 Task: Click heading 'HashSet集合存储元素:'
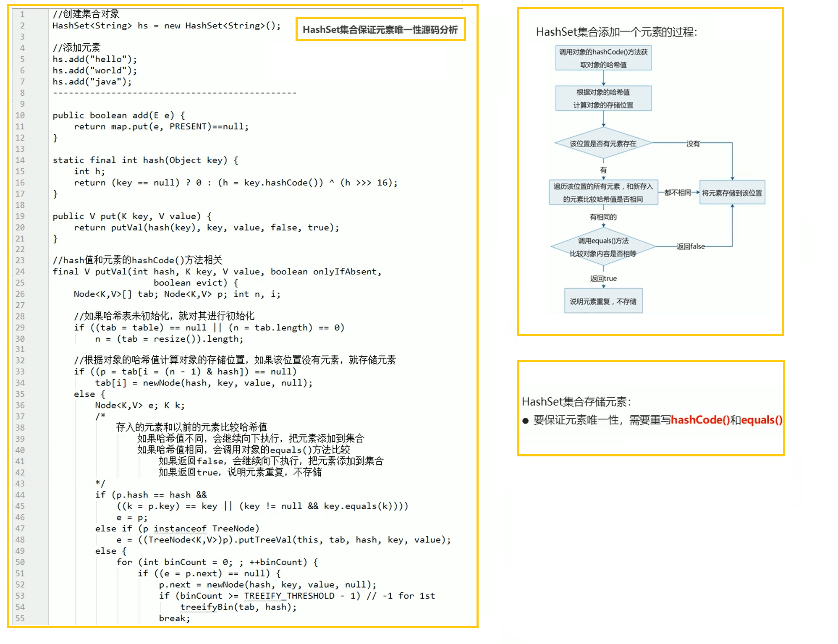tap(576, 402)
